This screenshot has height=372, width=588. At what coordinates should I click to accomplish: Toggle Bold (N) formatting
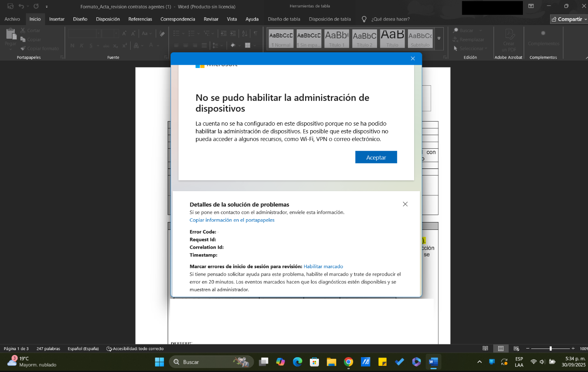pyautogui.click(x=73, y=45)
